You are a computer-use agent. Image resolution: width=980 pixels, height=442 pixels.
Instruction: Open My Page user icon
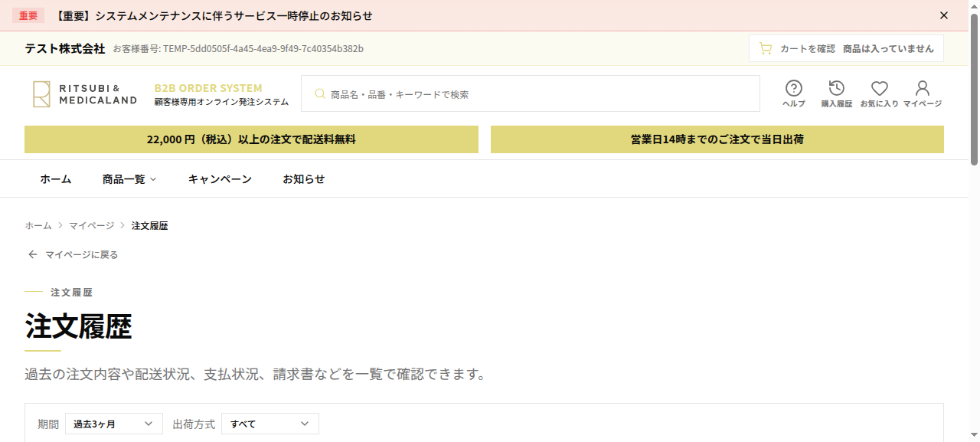(923, 88)
